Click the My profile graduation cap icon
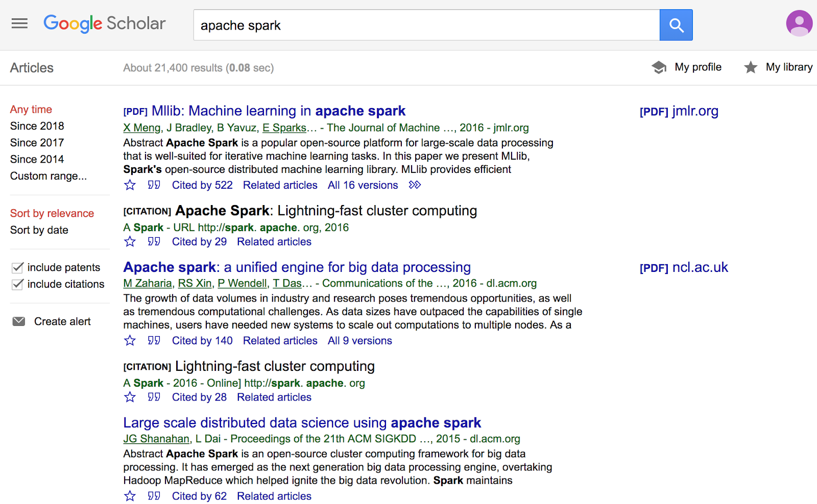The width and height of the screenshot is (817, 504). 659,67
